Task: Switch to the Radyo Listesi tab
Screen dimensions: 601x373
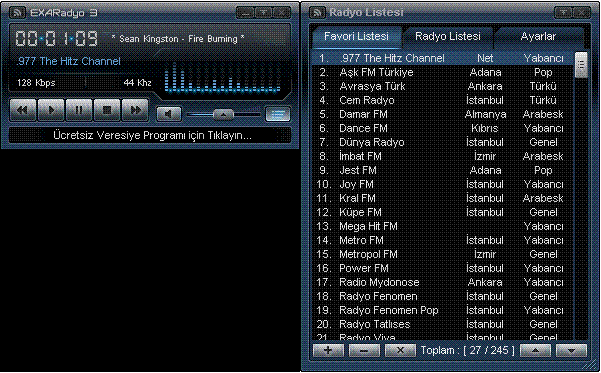Action: click(448, 37)
